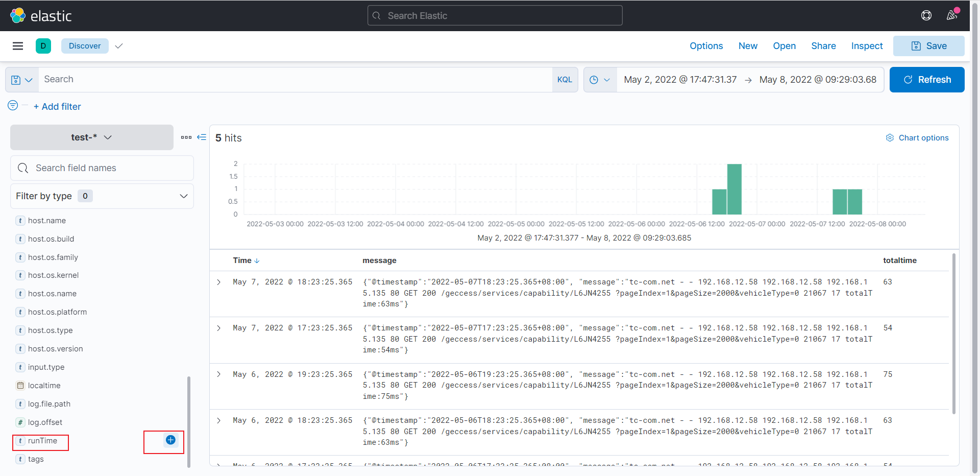
Task: Open the Share menu
Action: point(823,46)
